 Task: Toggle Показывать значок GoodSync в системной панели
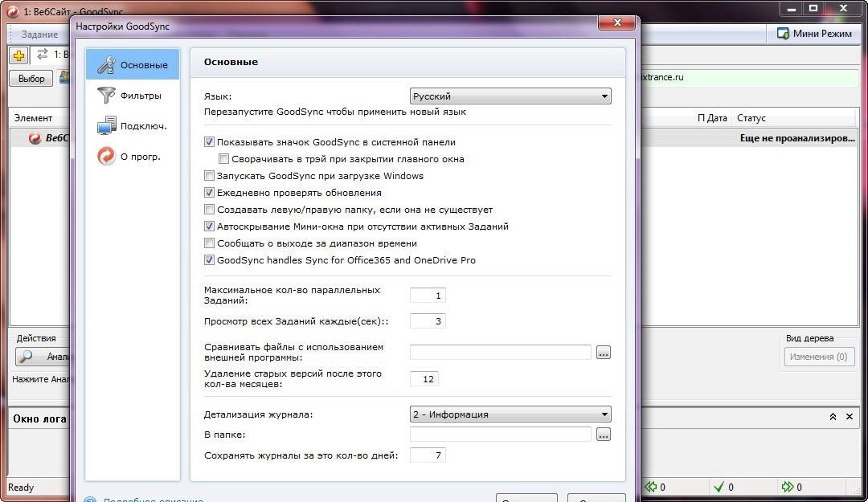209,142
